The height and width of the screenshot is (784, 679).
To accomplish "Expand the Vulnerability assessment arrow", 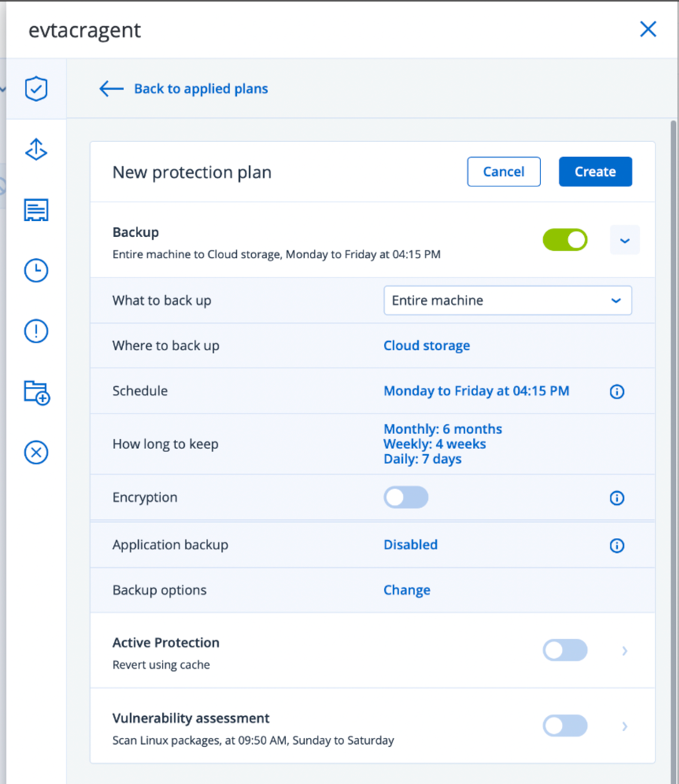I will click(625, 726).
